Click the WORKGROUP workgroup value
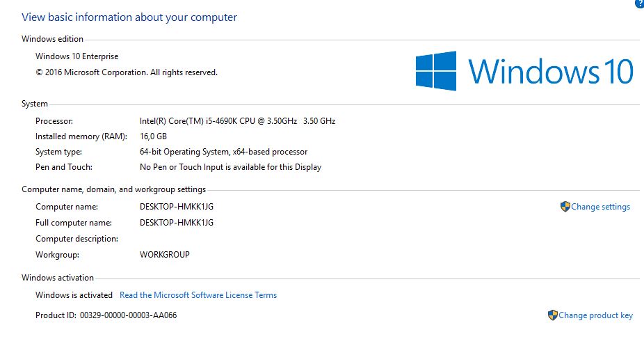The image size is (644, 362). click(165, 255)
